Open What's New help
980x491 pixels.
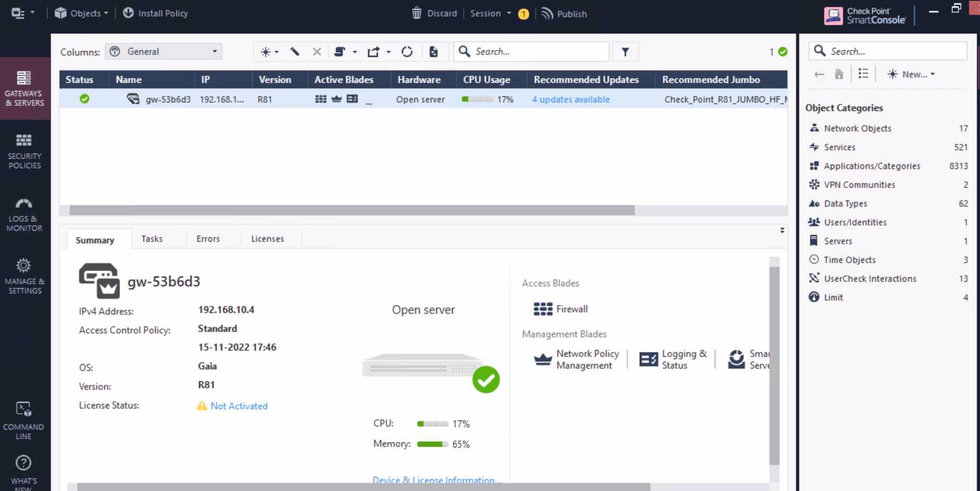point(23,472)
